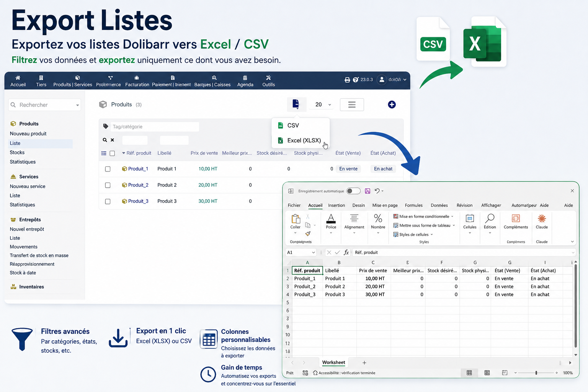Expand Mise en forme conditionnelle dropdown
The width and height of the screenshot is (588, 392).
(x=452, y=216)
